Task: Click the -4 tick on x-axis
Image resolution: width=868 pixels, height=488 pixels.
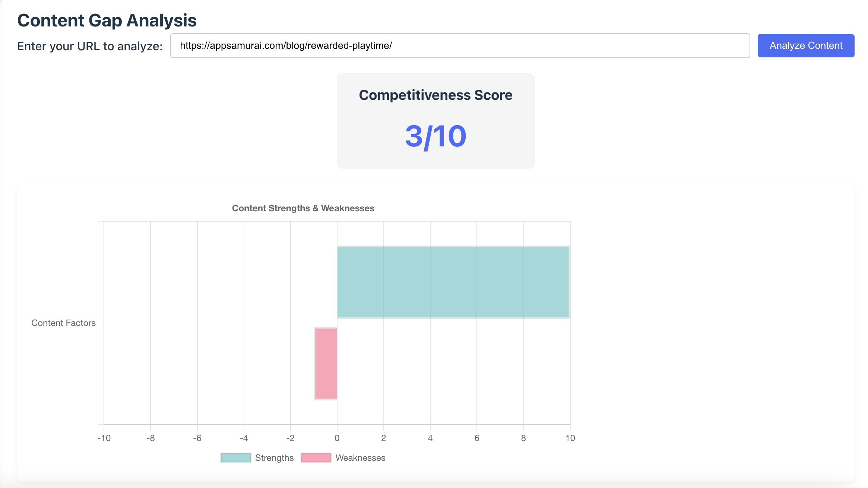Action: pos(244,438)
